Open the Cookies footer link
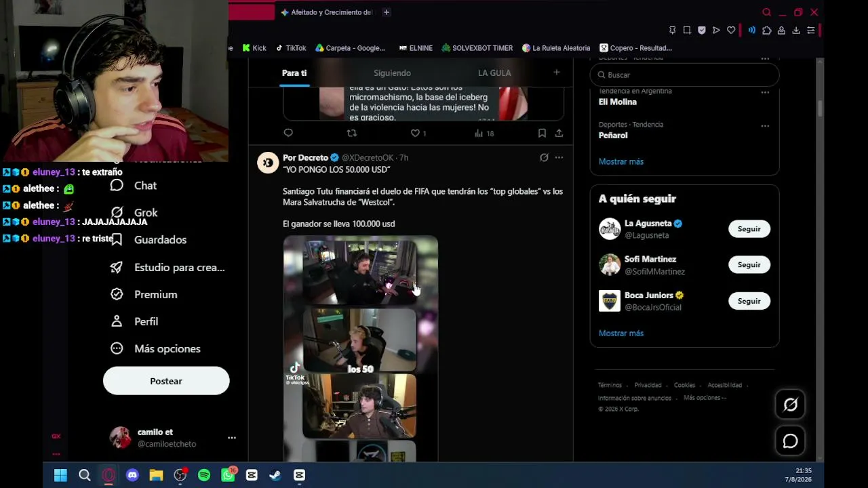This screenshot has height=488, width=868. [x=685, y=386]
